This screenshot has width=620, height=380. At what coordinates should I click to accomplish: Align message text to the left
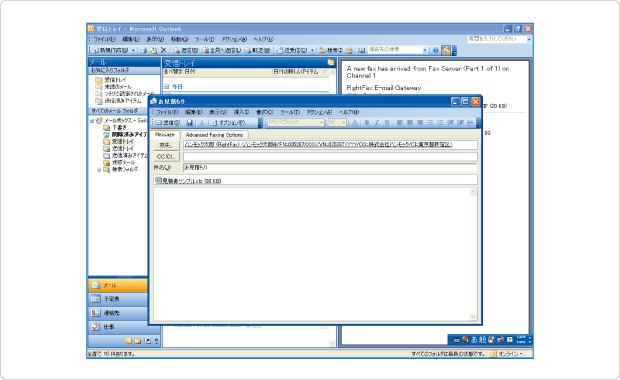pos(400,123)
